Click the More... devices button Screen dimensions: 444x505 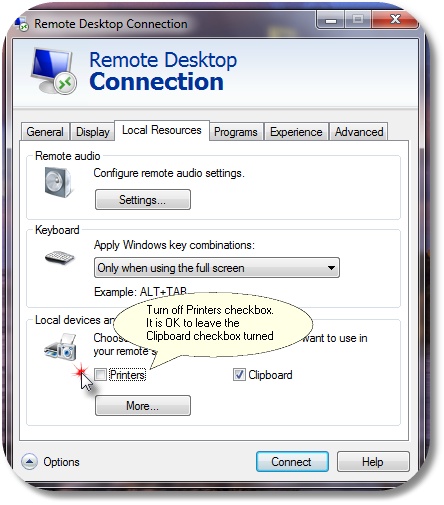(x=143, y=406)
